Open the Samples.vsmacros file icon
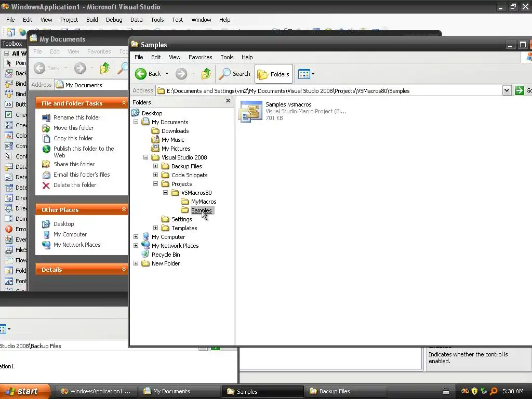Viewport: 532px width, 399px height. coord(251,111)
